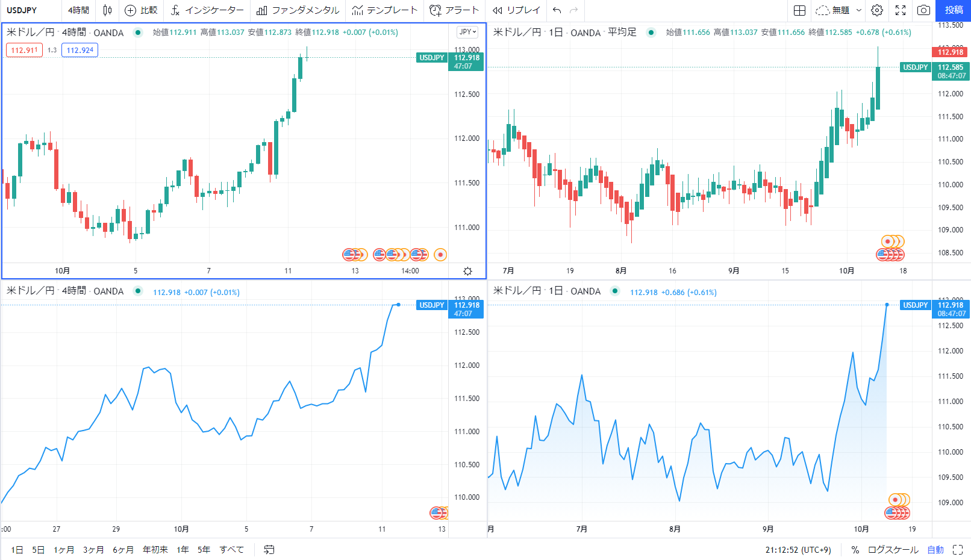The image size is (971, 560).
Task: Select the 1年 date range
Action: tap(183, 550)
